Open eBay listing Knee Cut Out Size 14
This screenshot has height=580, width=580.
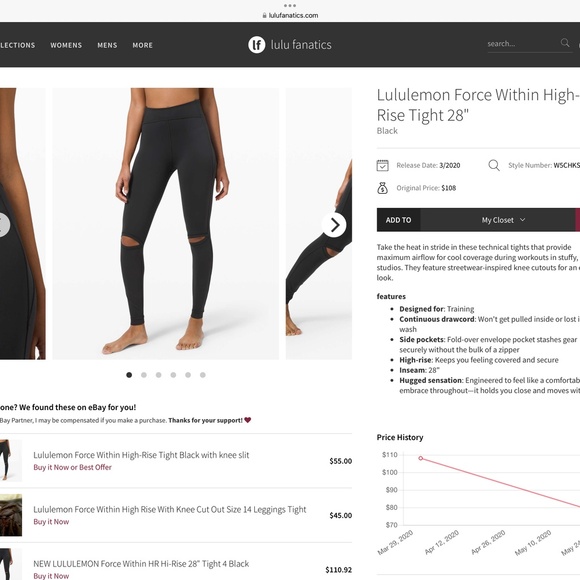pyautogui.click(x=170, y=509)
